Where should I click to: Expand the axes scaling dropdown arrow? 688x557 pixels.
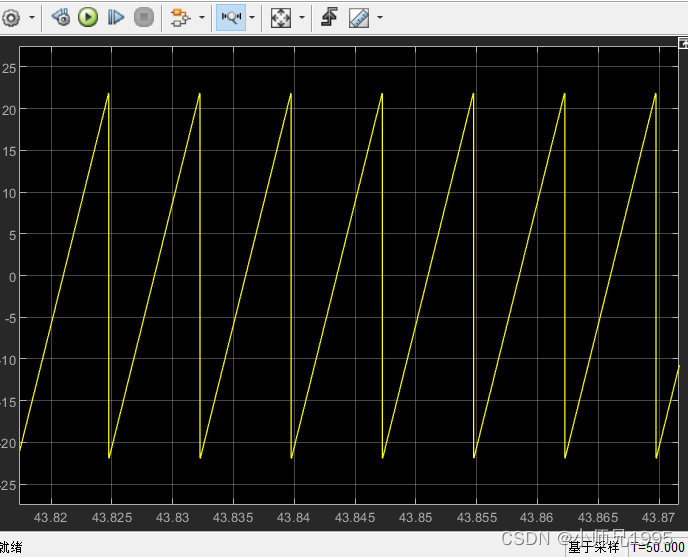pos(302,18)
